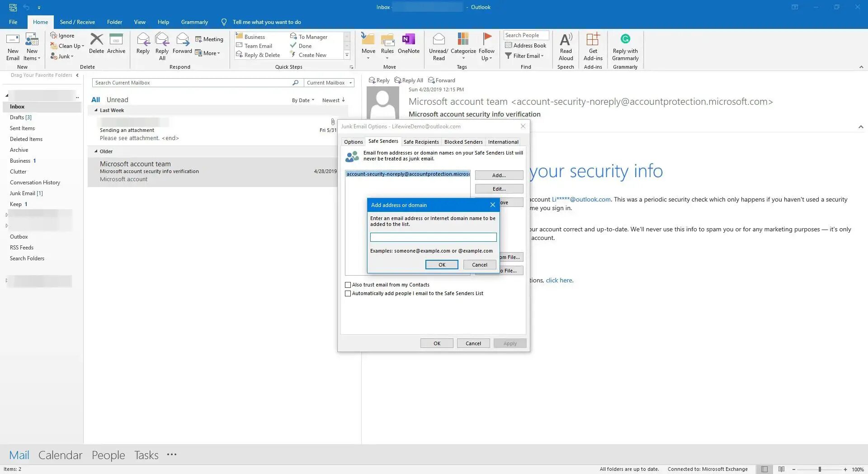Switch to the Options tab in dialog

[353, 142]
